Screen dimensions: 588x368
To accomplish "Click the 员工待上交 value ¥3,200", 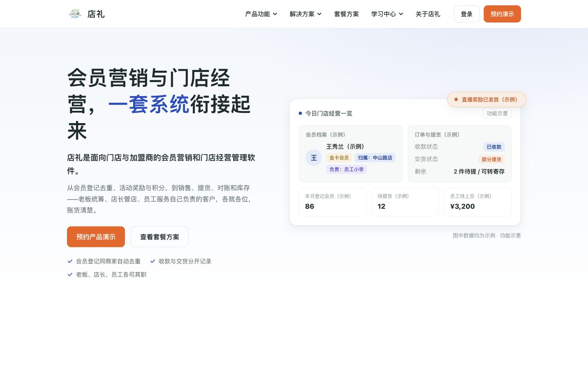I will 462,206.
